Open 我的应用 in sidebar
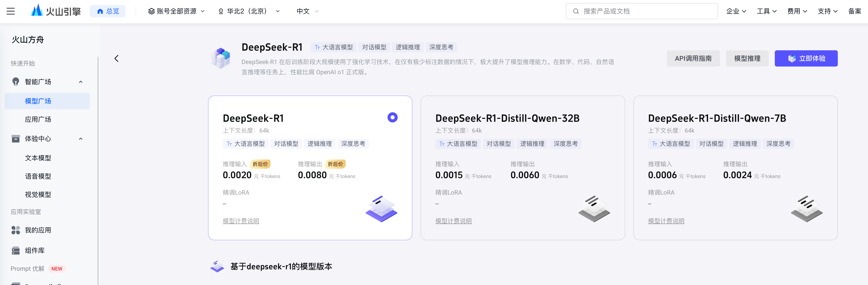868x285 pixels. click(38, 230)
